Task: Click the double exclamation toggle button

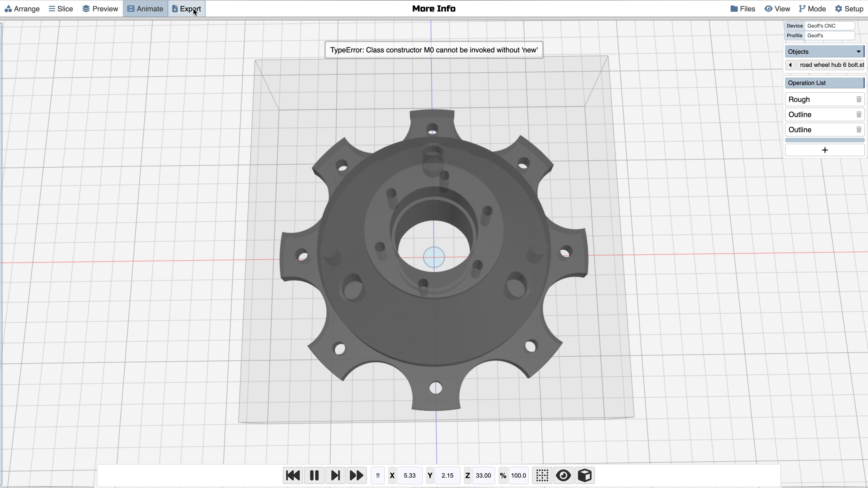Action: [x=378, y=475]
